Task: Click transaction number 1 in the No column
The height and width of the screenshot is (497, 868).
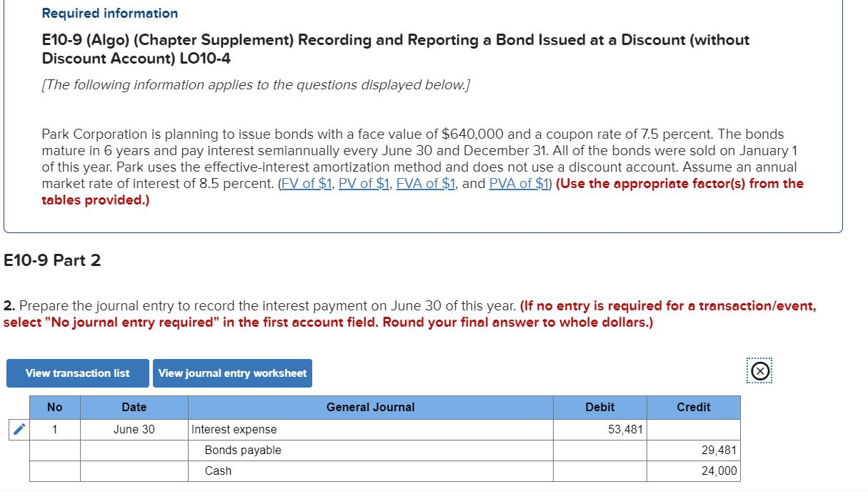Action: (x=55, y=429)
